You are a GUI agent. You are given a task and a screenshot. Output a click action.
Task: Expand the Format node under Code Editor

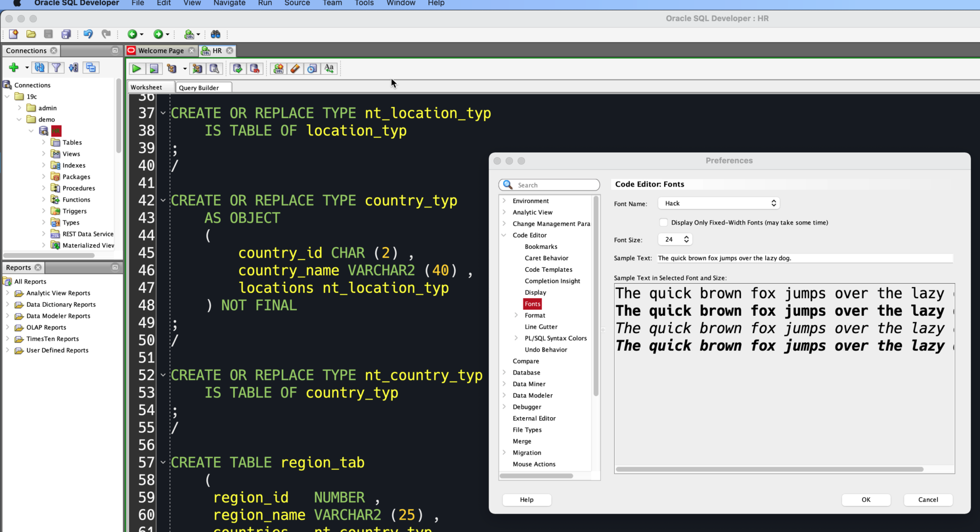click(x=516, y=315)
